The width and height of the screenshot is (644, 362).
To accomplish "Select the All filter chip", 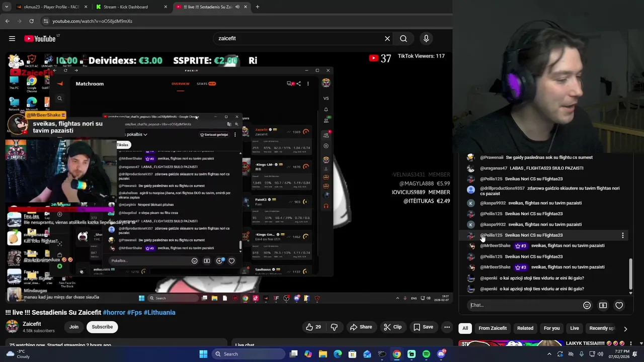I will coord(465,328).
